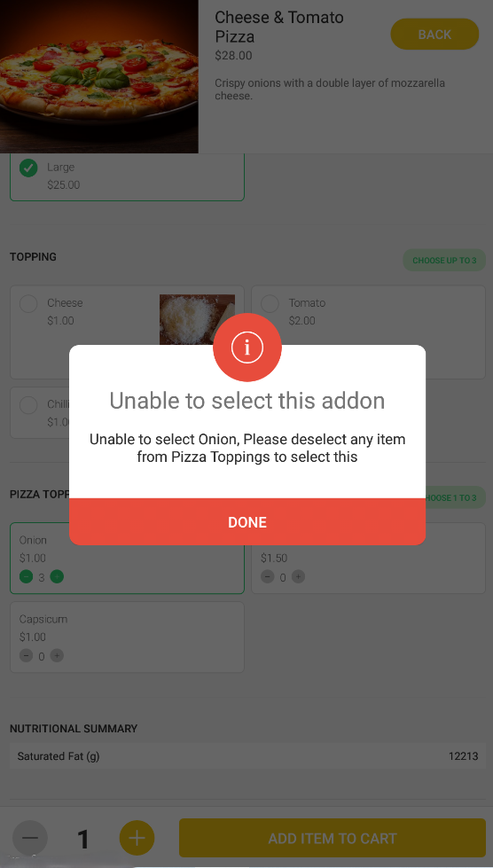Decrease Onion quantity with minus icon
493x868 pixels.
pos(26,577)
